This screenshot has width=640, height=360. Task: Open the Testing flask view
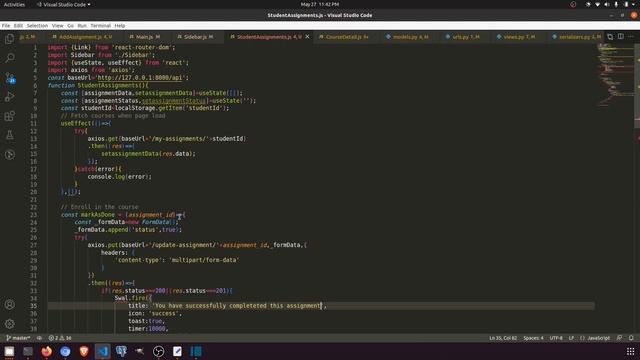pyautogui.click(x=9, y=135)
